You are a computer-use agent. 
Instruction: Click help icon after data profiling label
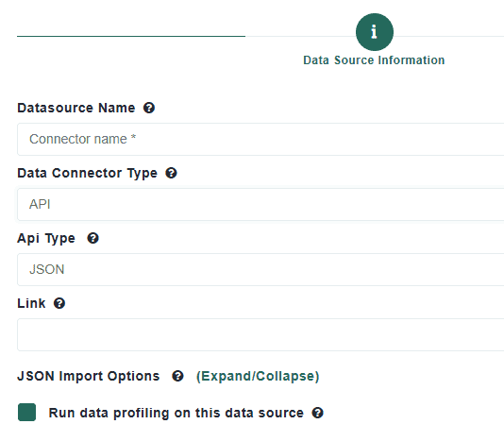[317, 413]
